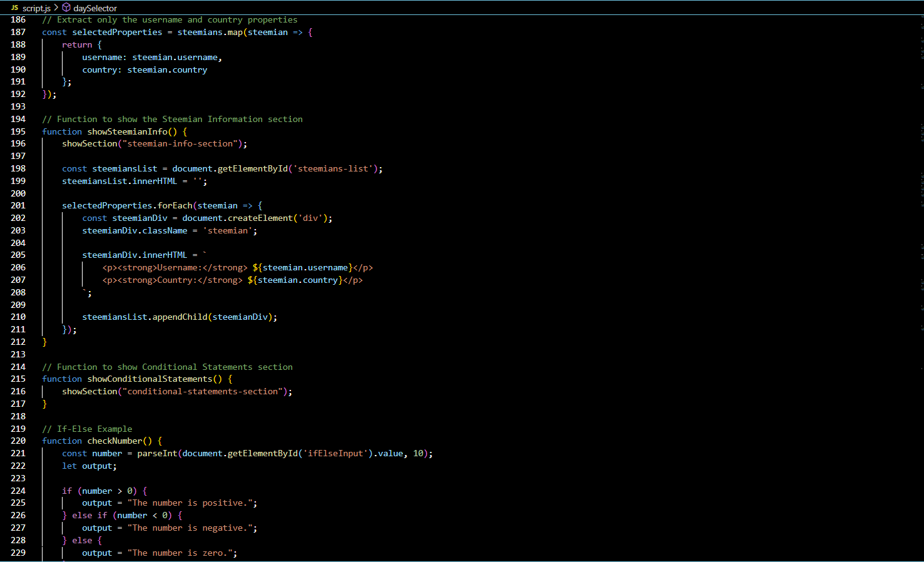Click line number 215 in gutter
Screen dimensions: 924x562
click(18, 379)
